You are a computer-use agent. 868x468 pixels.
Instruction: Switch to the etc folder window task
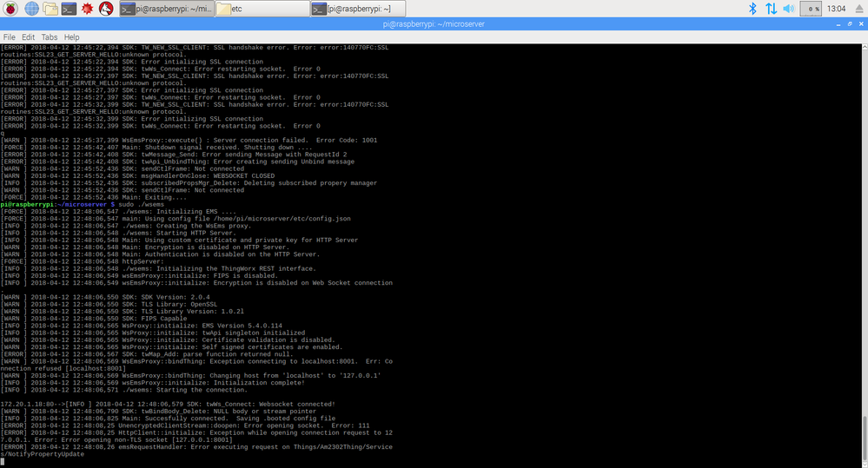click(x=262, y=9)
